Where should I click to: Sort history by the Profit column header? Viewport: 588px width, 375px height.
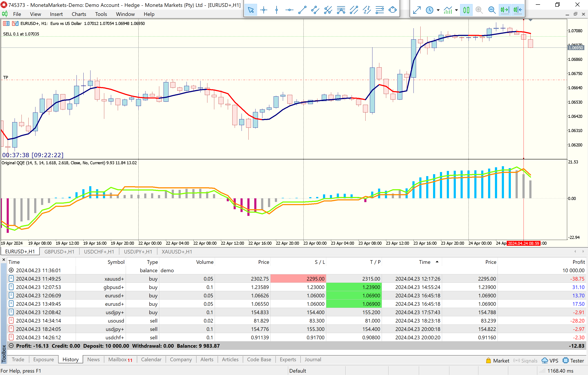click(x=578, y=262)
